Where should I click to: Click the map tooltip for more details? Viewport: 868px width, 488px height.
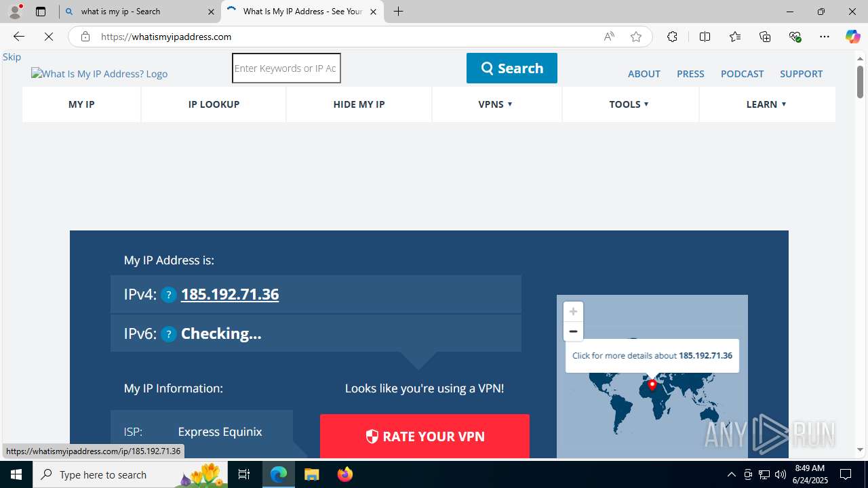[x=652, y=355]
